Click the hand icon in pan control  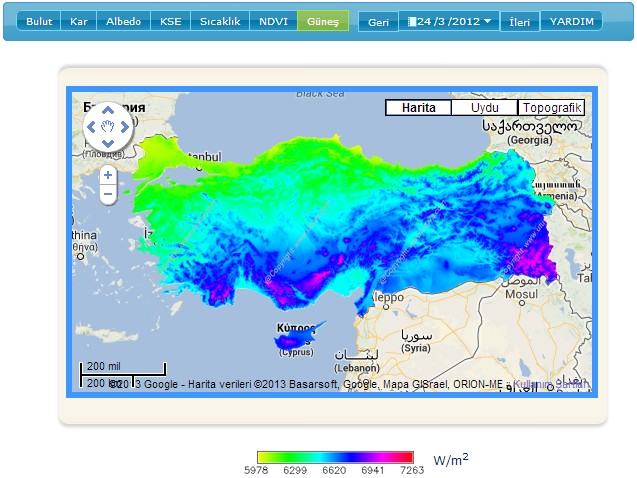tap(108, 127)
